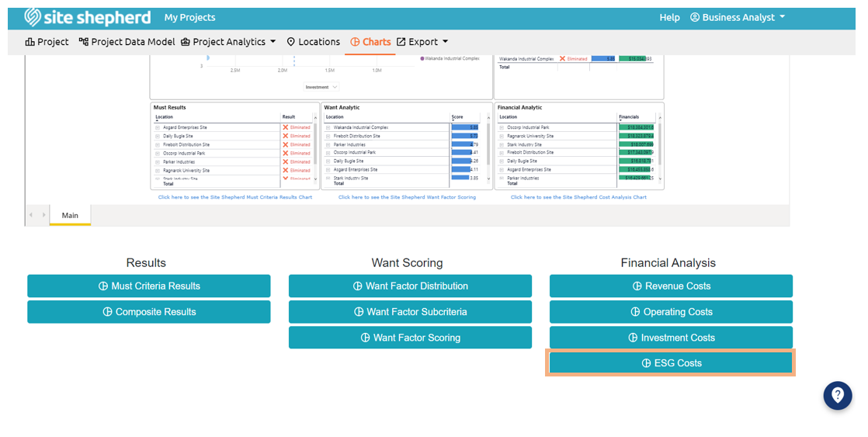
Task: Expand Oscorp Industrial Park row in Financial Analytic
Action: click(502, 127)
